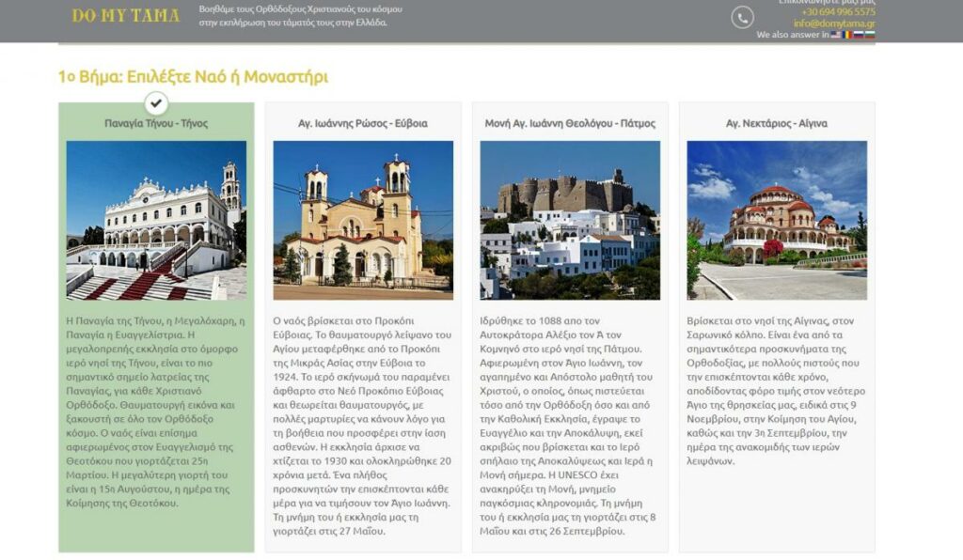Screen dimensions: 963x560
Task: Click the phone icon in the header
Action: click(743, 18)
